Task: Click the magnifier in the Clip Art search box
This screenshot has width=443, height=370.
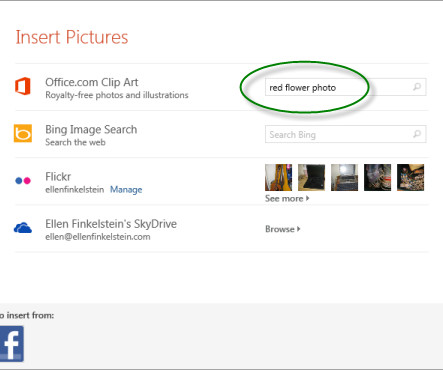Action: point(417,87)
